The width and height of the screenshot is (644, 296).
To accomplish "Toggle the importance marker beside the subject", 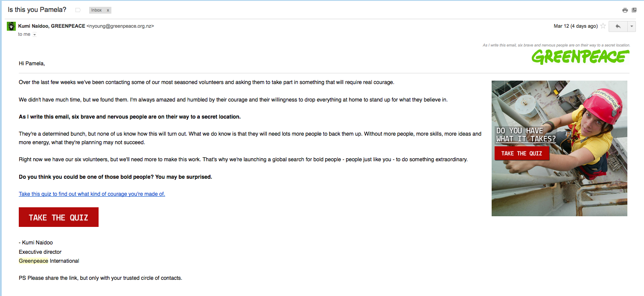I will 78,10.
